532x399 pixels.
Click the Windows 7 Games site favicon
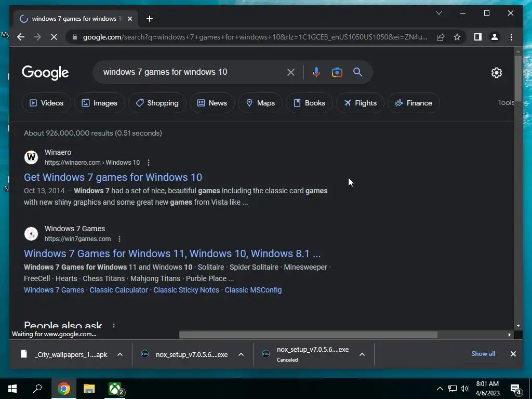(x=31, y=233)
